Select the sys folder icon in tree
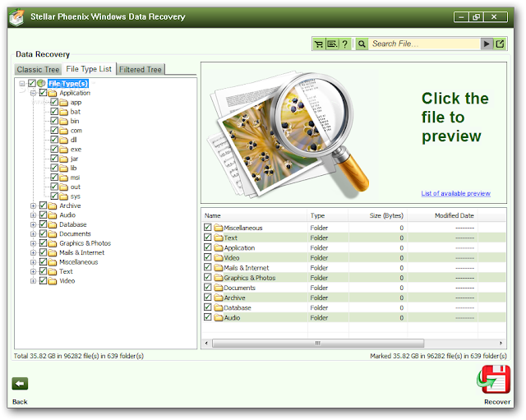526x420 pixels. coord(64,196)
